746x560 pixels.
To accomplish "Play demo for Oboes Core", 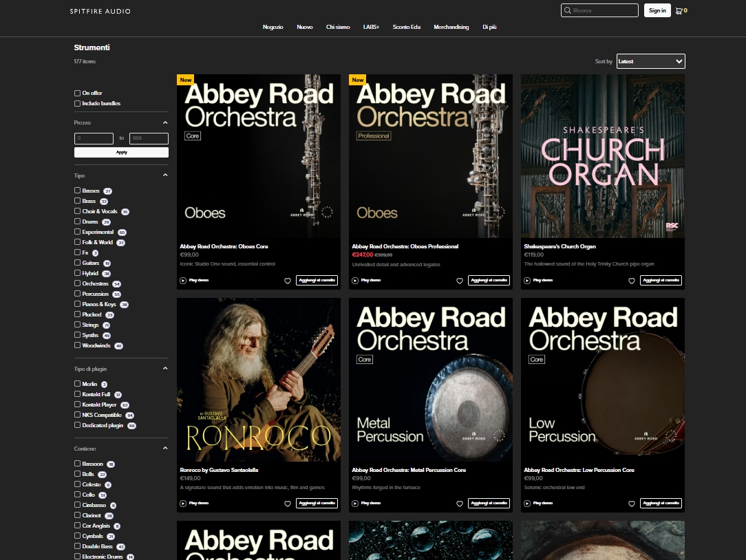I will pos(194,280).
